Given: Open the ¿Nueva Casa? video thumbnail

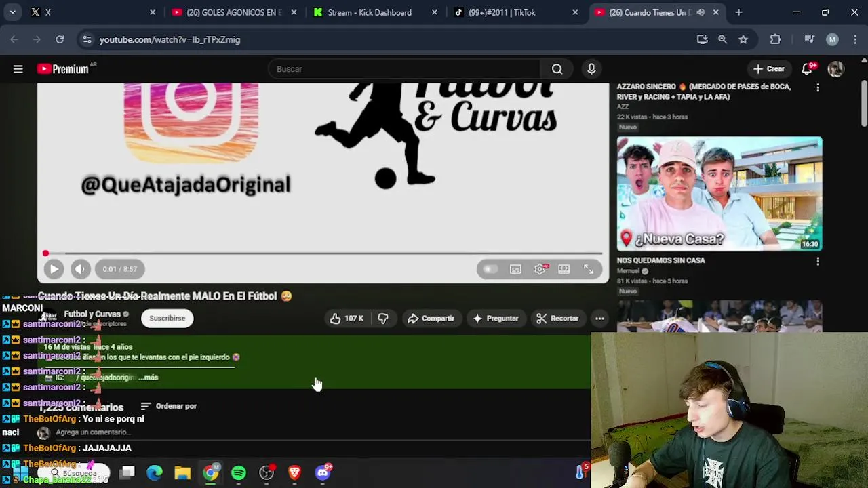Looking at the screenshot, I should (x=719, y=194).
